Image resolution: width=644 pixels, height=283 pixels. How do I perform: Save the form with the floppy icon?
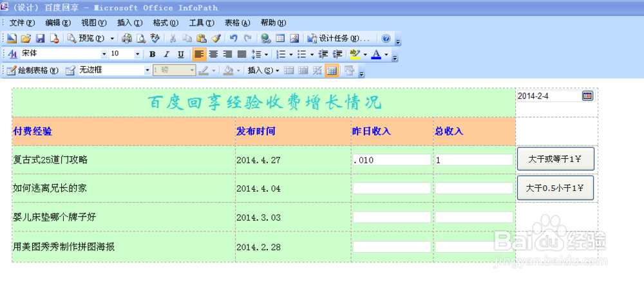pos(40,39)
